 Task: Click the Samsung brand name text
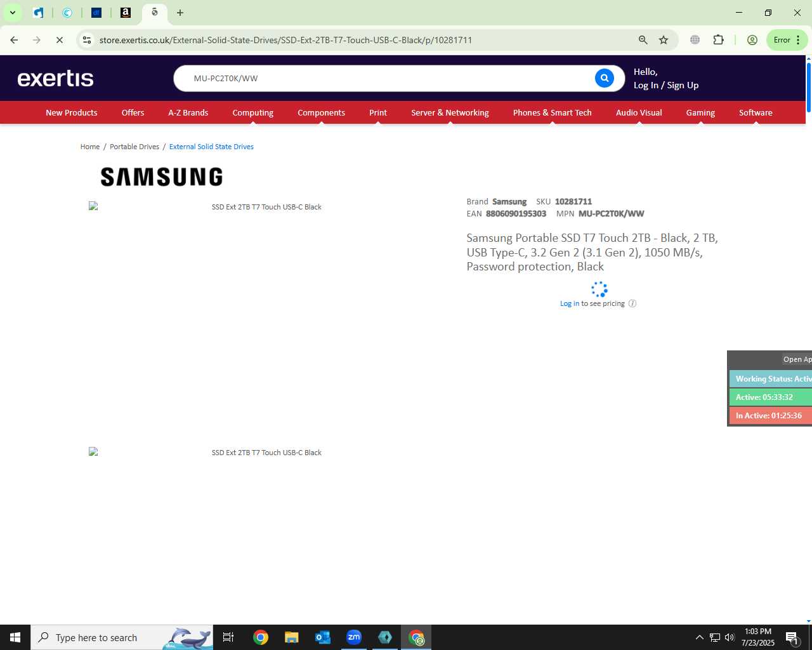pyautogui.click(x=509, y=202)
